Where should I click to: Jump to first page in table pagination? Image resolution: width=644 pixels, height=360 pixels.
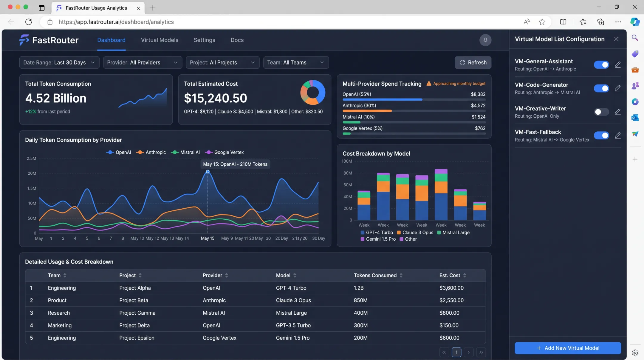click(444, 352)
